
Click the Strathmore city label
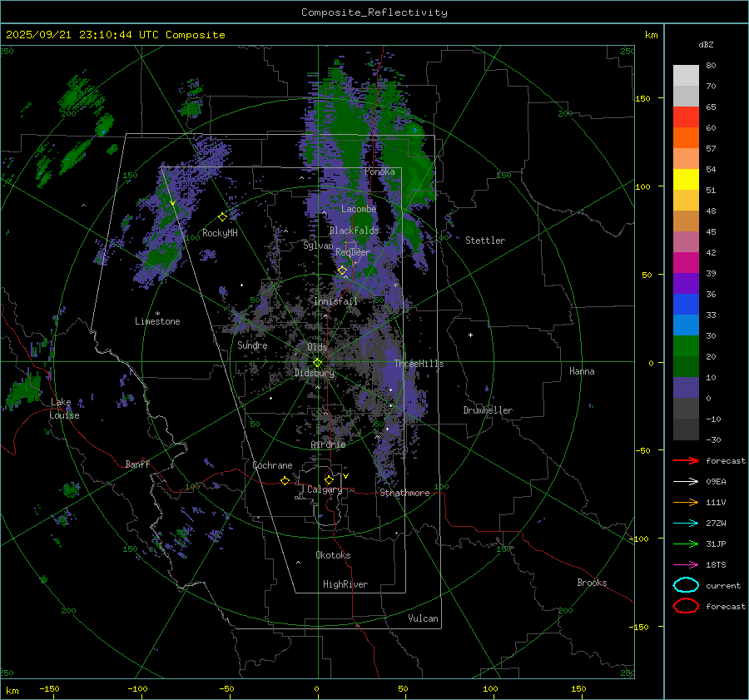404,493
